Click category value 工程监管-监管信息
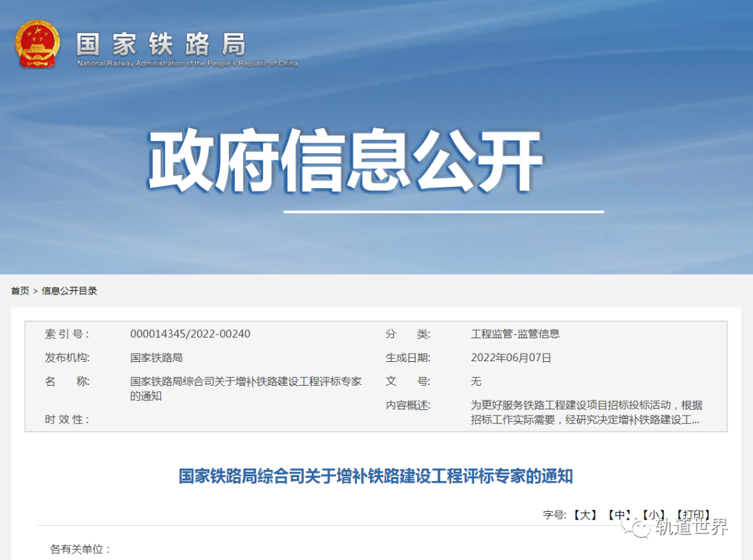The image size is (753, 560). (x=515, y=334)
